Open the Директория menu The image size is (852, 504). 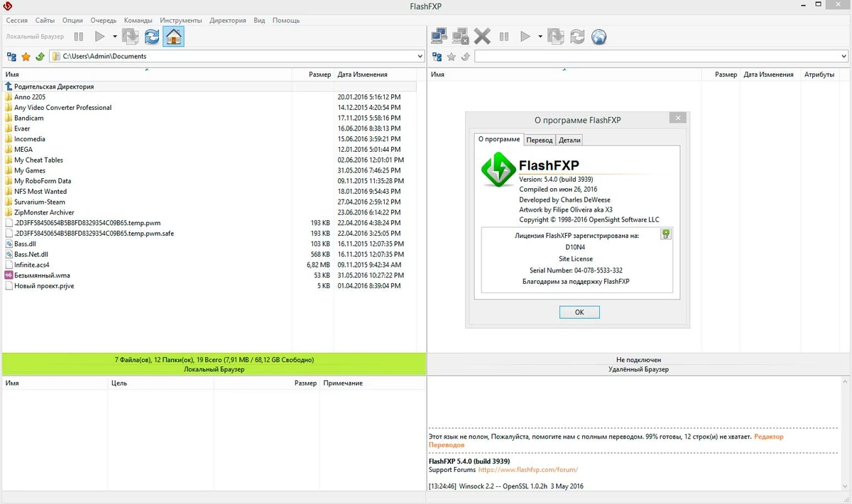pyautogui.click(x=228, y=20)
